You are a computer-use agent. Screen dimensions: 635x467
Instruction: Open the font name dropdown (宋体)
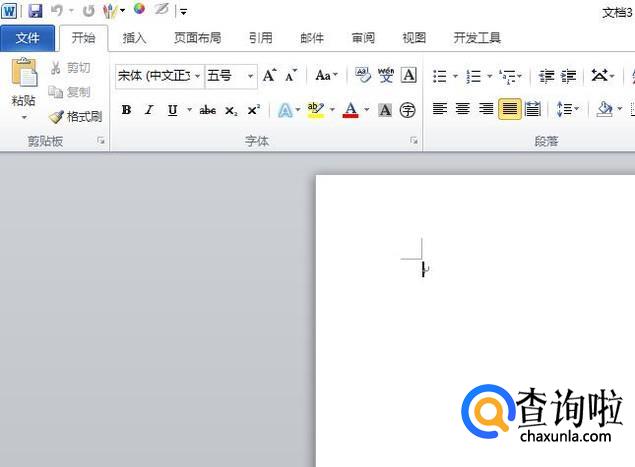click(198, 76)
